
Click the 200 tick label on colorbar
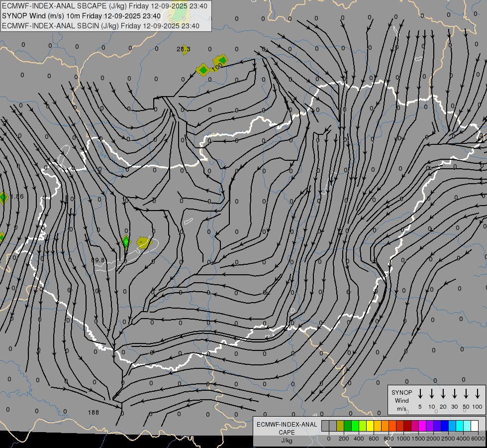(x=344, y=439)
